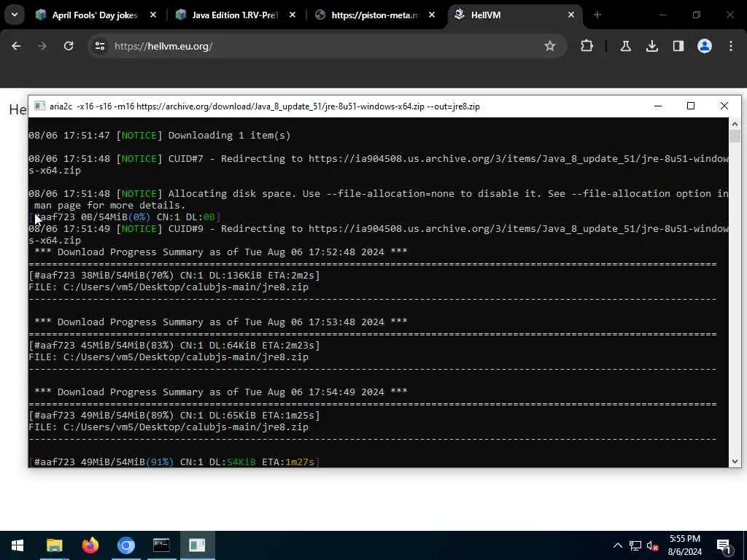The width and height of the screenshot is (747, 560).
Task: Open File Explorer from the taskbar
Action: point(54,545)
